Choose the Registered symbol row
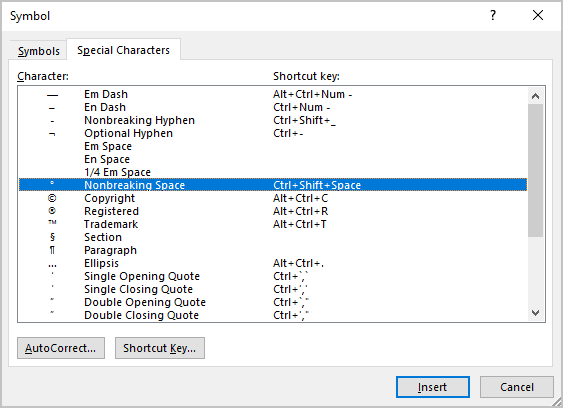 273,211
